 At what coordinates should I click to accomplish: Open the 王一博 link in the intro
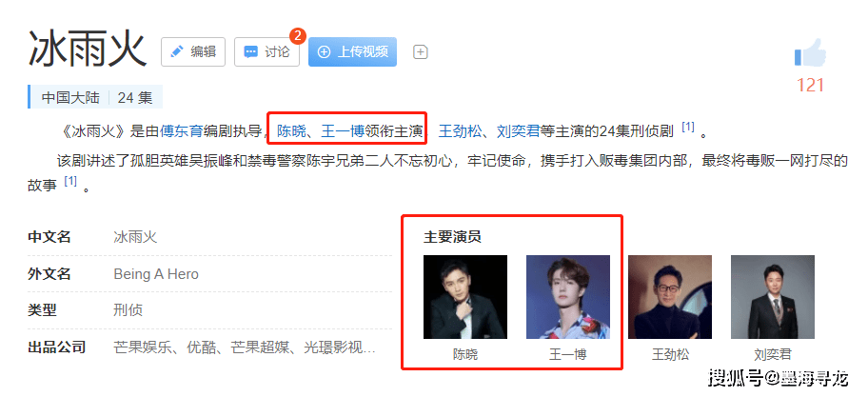point(342,131)
